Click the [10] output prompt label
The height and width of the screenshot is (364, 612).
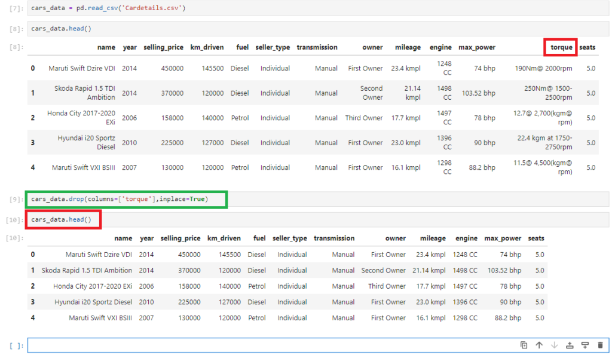coord(14,238)
